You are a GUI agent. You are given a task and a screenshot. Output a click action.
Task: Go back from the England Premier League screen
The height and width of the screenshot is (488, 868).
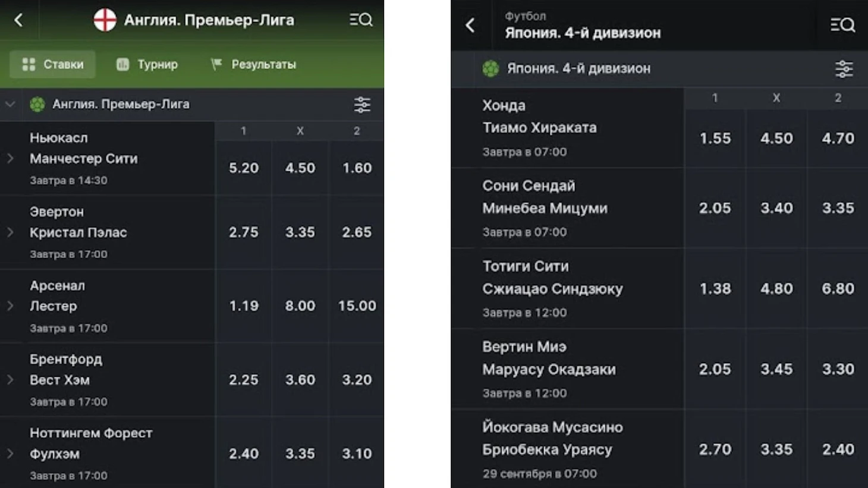(x=18, y=20)
